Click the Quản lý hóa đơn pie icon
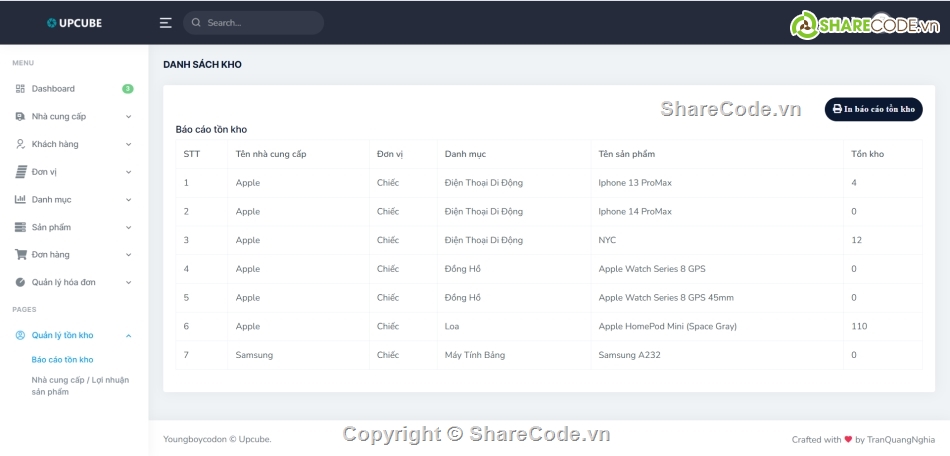 (x=20, y=282)
